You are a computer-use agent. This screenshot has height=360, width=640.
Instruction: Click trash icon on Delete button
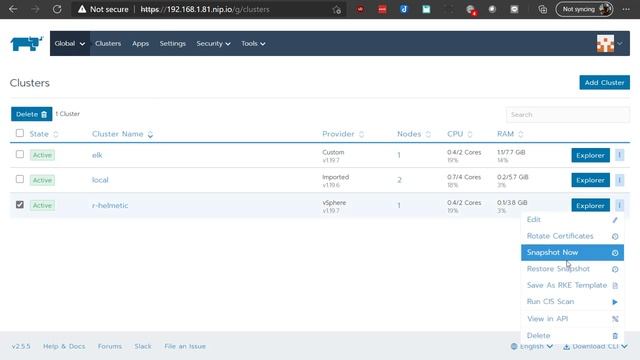44,115
